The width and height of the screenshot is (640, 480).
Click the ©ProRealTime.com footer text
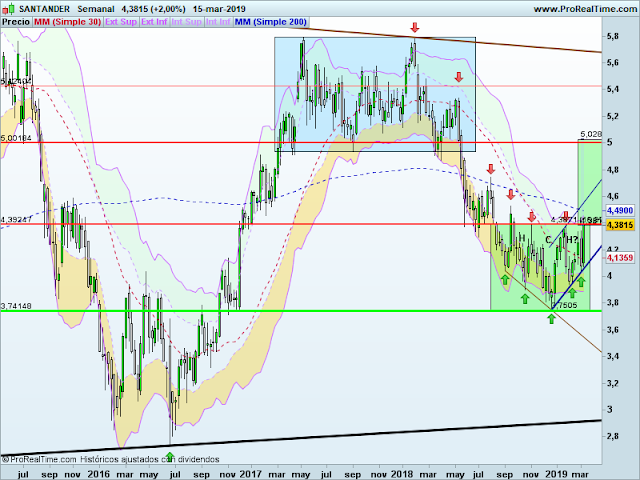[x=39, y=460]
